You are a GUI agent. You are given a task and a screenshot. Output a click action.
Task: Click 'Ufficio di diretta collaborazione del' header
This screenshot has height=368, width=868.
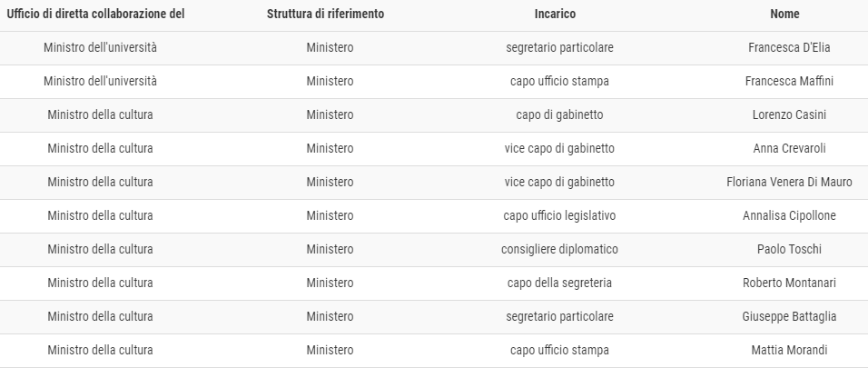point(95,14)
